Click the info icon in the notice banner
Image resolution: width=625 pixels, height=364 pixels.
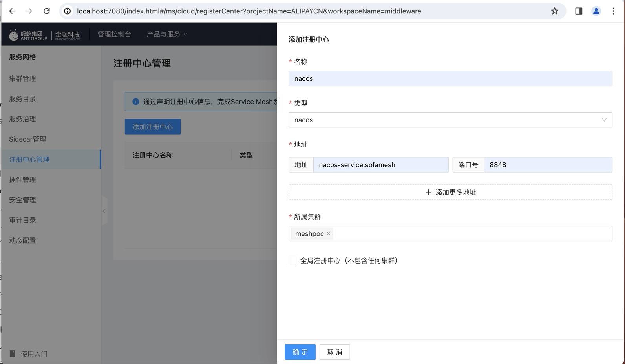[136, 102]
